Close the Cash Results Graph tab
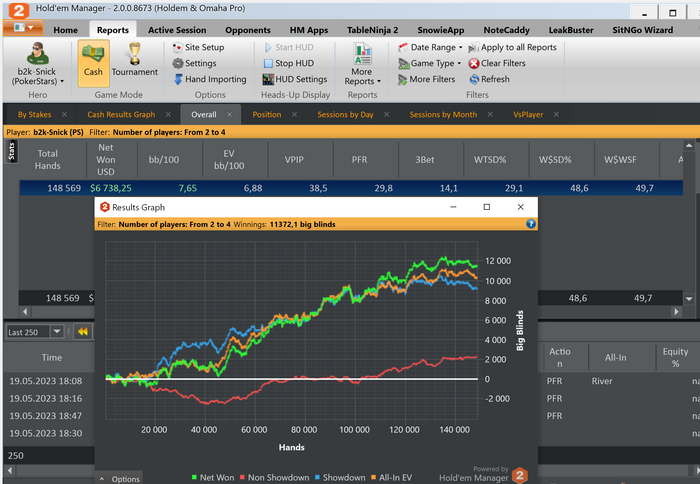 168,115
